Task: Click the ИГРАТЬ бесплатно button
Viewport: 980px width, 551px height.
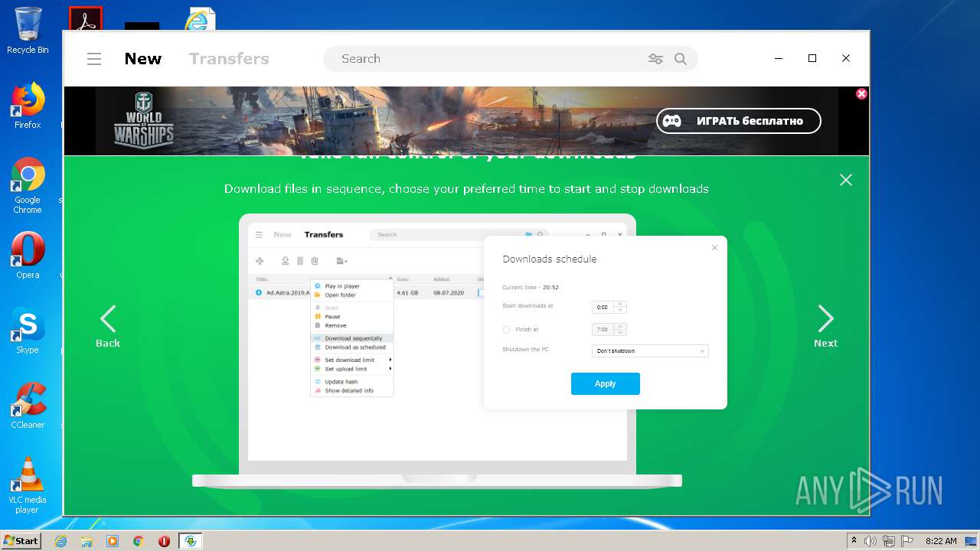Action: 738,121
